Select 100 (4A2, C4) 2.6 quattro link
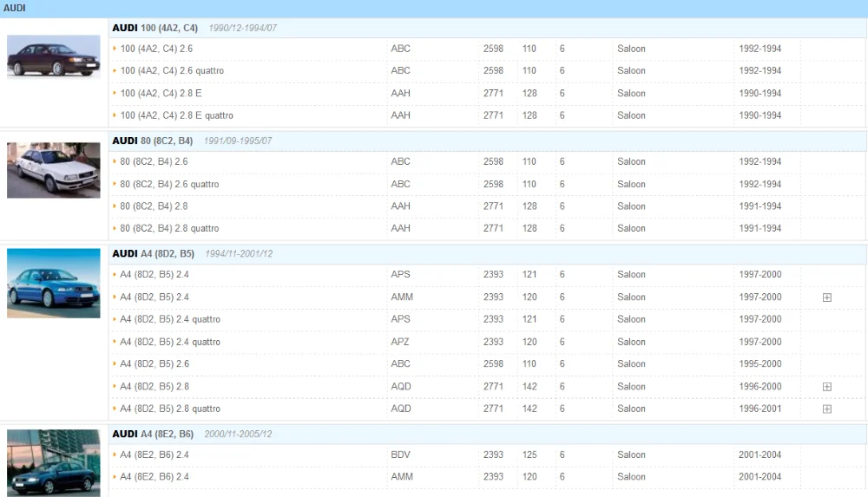The height and width of the screenshot is (497, 868). (172, 71)
